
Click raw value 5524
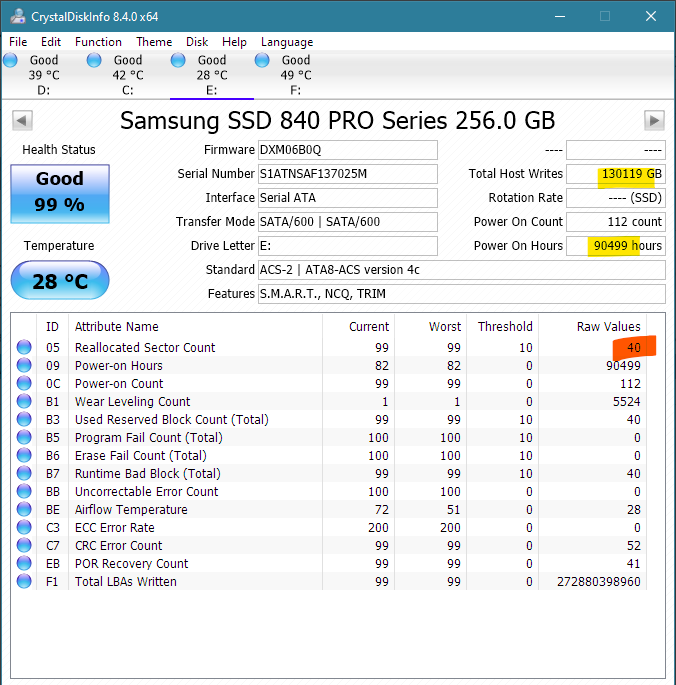point(627,401)
